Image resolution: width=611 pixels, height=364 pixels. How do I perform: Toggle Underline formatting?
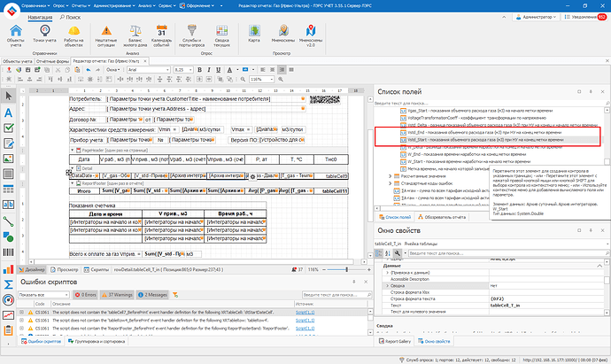pos(218,70)
